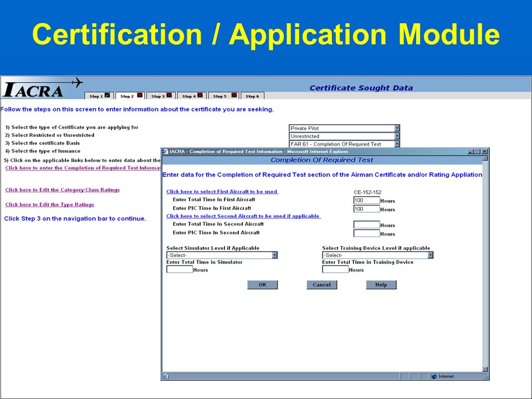Click the CE-152-152 aircraft text

pos(367,192)
